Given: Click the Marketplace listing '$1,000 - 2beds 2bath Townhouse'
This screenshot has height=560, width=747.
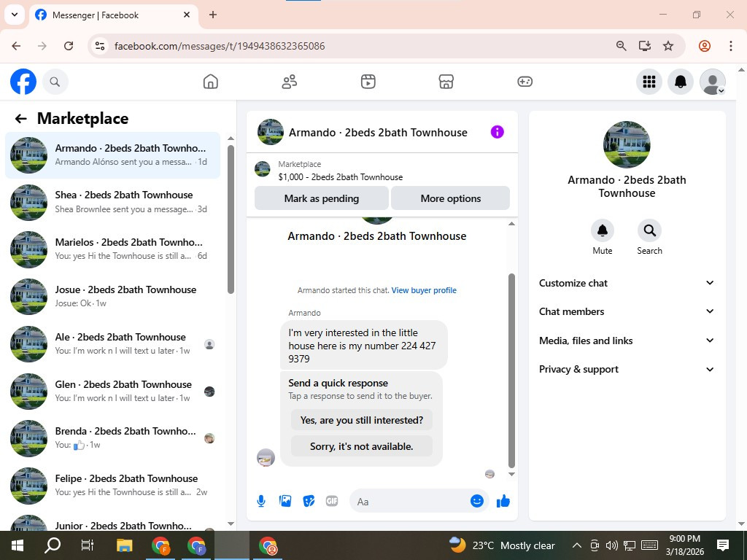Looking at the screenshot, I should pos(340,177).
